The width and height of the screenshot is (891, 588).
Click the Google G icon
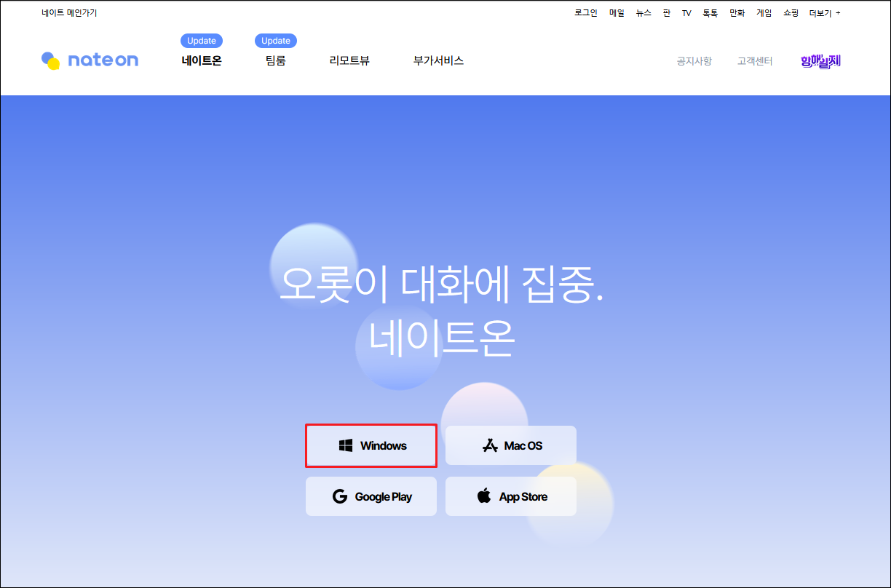click(x=340, y=496)
